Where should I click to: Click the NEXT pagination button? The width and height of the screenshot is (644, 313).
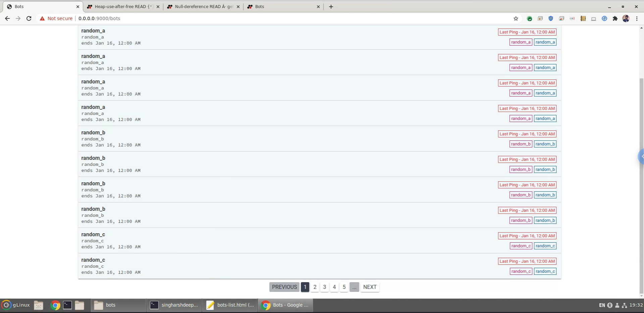[x=370, y=287]
